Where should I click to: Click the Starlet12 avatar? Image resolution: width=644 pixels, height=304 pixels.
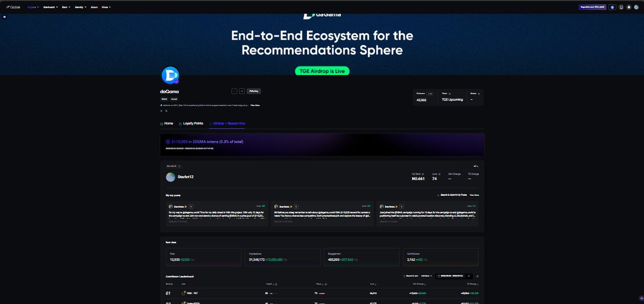[x=170, y=177]
